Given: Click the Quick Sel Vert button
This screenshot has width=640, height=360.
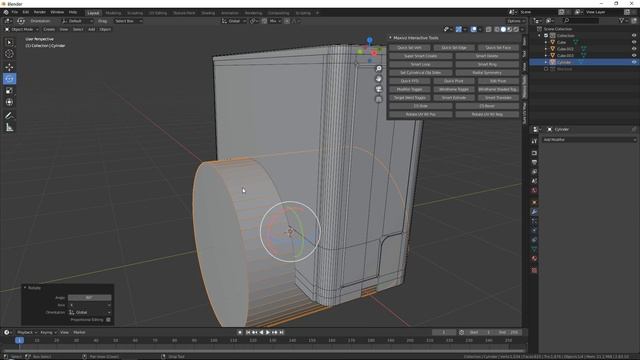Looking at the screenshot, I should (409, 48).
